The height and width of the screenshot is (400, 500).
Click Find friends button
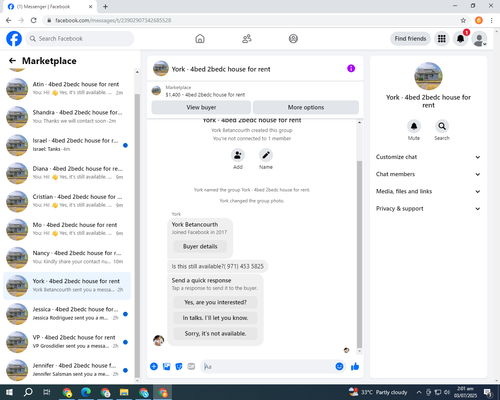click(x=410, y=39)
